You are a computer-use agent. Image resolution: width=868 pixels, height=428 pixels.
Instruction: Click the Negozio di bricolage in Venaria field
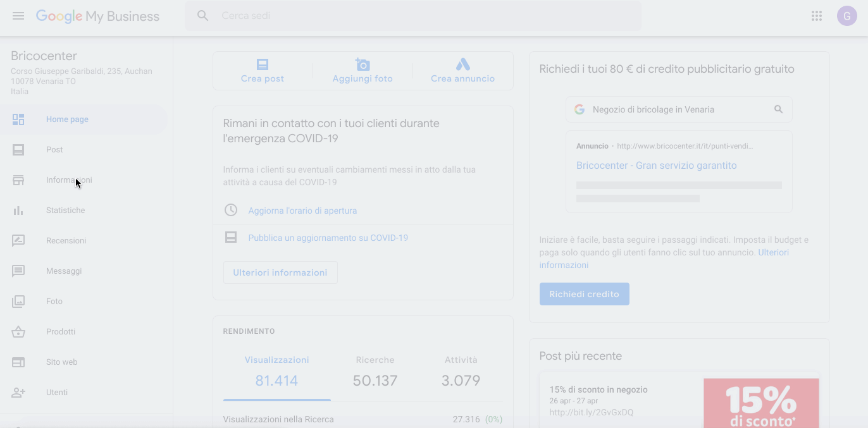679,109
